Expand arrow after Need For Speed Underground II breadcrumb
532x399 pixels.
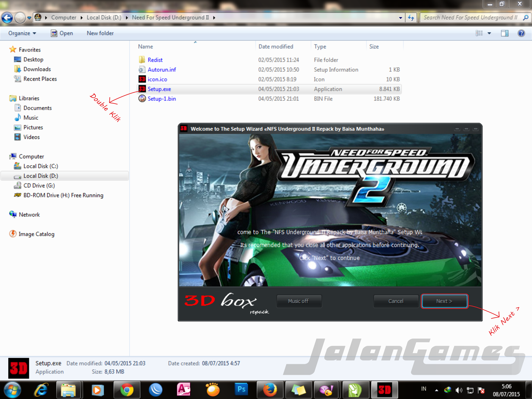coord(214,18)
